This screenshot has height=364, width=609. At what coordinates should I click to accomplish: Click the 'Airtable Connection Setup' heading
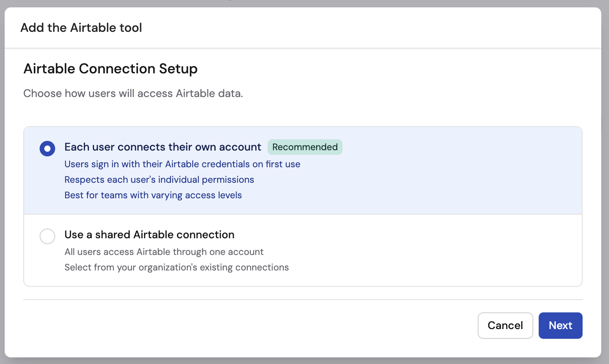(x=111, y=69)
